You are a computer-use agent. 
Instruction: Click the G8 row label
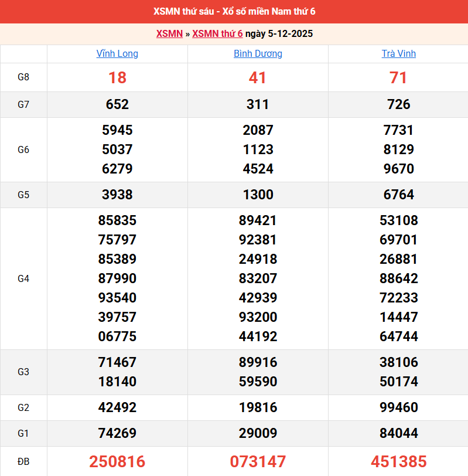[23, 77]
